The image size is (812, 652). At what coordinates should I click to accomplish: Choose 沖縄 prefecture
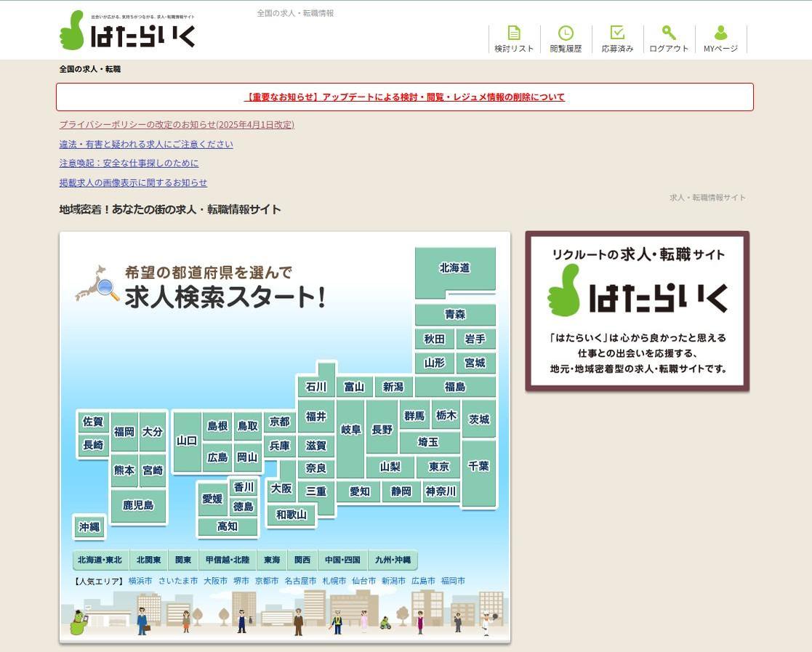click(89, 527)
